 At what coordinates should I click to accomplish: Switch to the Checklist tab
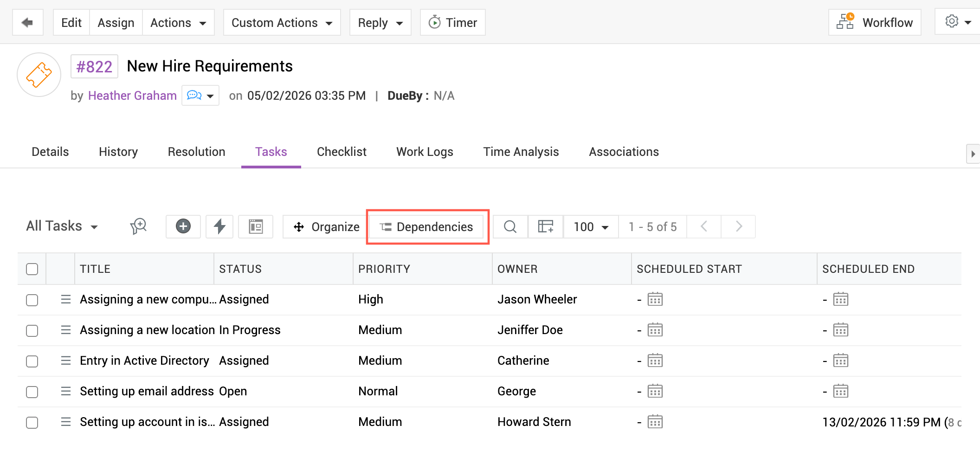[342, 152]
